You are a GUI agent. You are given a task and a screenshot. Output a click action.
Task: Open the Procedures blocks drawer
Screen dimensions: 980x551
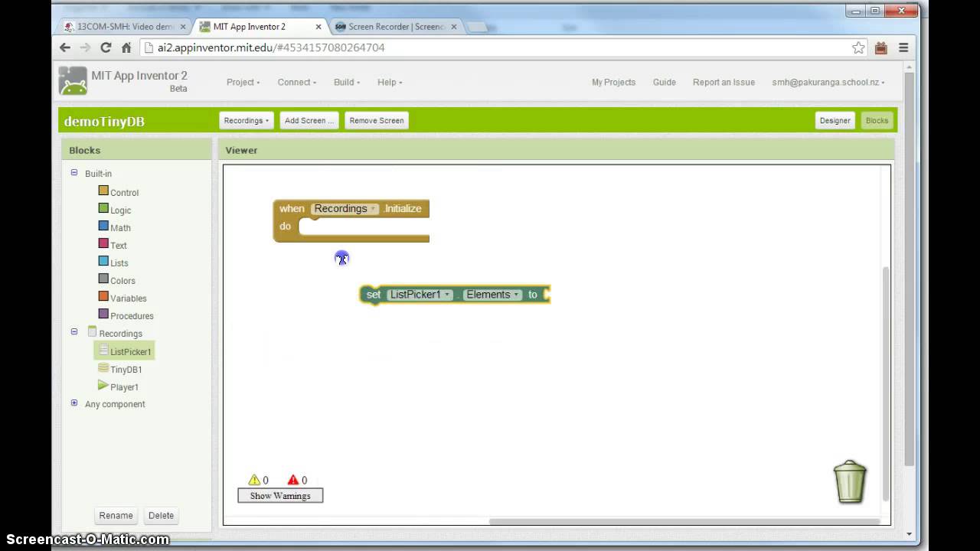(x=132, y=316)
